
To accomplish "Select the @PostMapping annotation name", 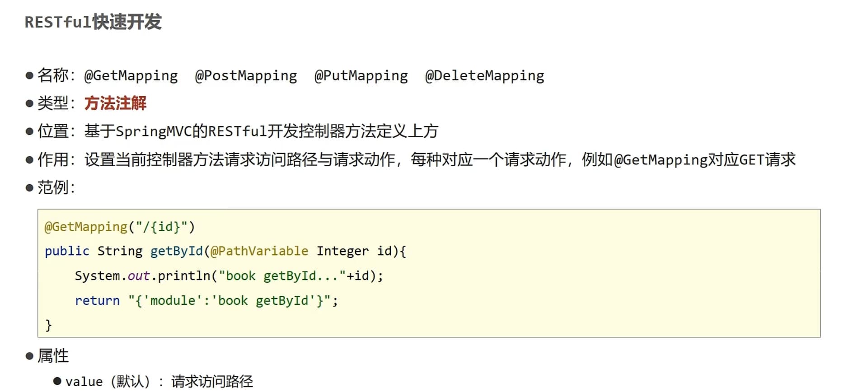I will [x=246, y=75].
